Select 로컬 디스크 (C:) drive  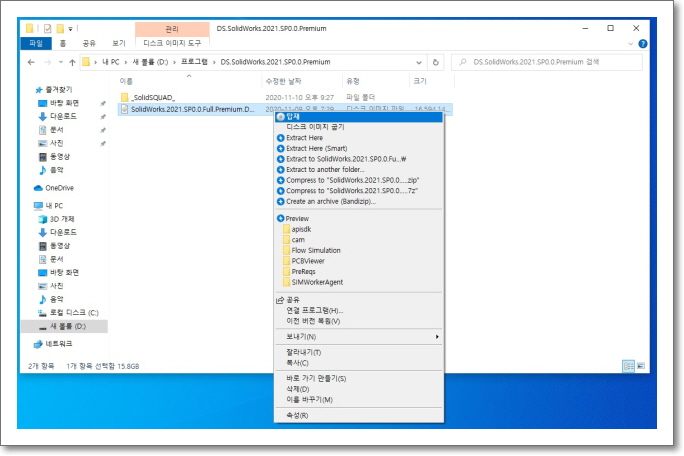68,312
